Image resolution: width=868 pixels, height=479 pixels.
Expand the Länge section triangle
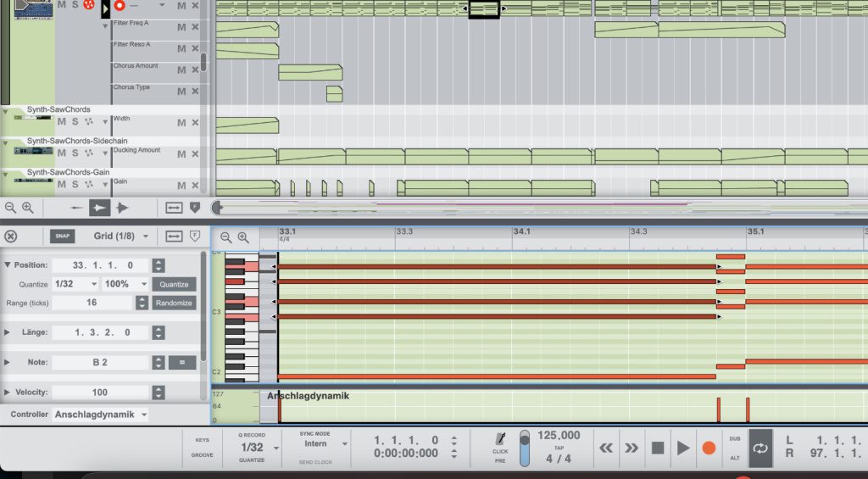(x=7, y=332)
